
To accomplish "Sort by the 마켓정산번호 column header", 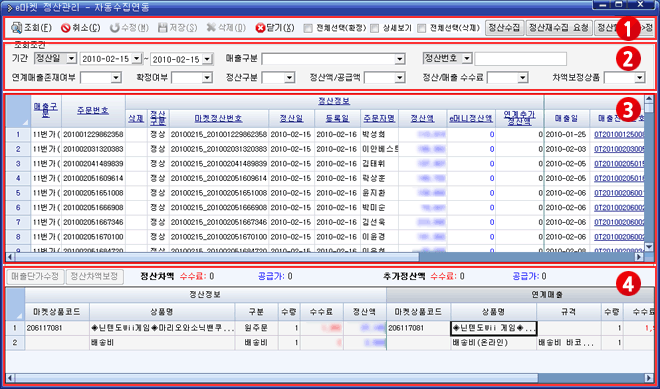I will [218, 119].
